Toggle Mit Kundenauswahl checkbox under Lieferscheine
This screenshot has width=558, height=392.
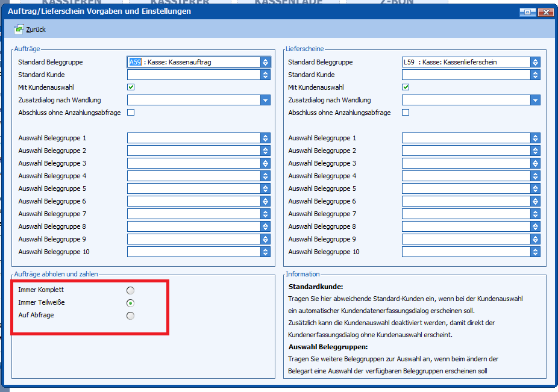[x=406, y=87]
